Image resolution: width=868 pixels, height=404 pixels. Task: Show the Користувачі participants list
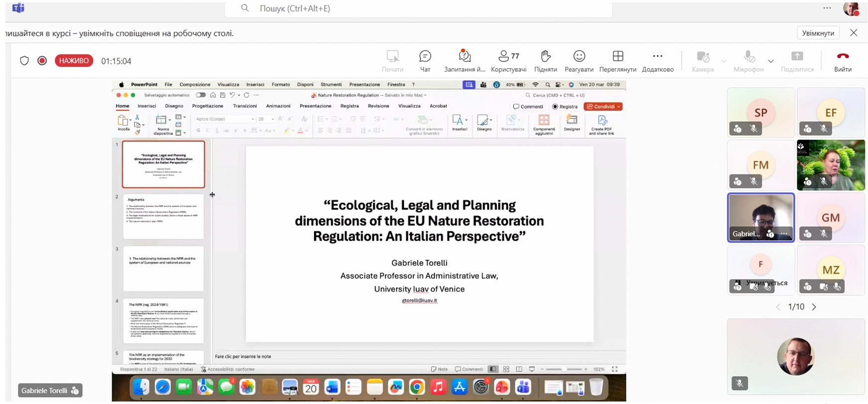pos(508,61)
